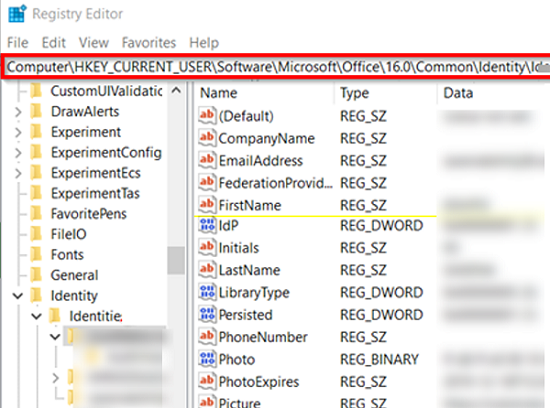Select the CustomUIValidation tree key
This screenshot has width=550, height=408.
coord(106,91)
